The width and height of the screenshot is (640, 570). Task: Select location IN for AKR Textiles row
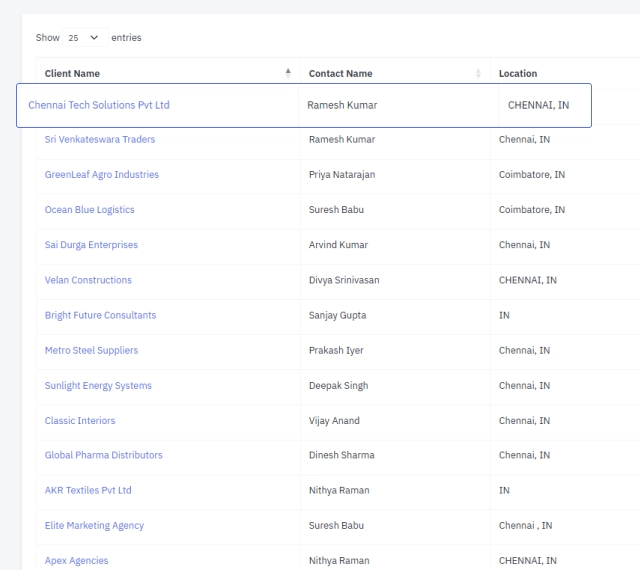coord(504,490)
